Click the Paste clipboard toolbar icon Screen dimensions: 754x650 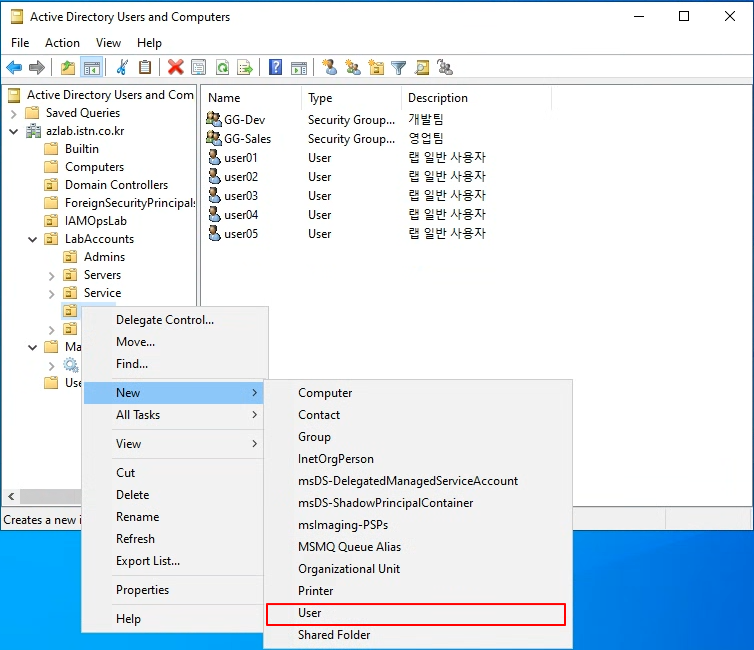coord(145,67)
